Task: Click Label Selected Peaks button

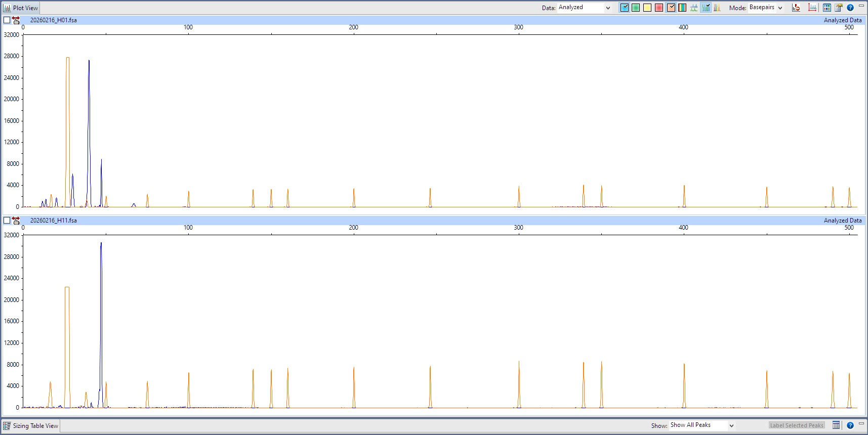Action: click(797, 425)
